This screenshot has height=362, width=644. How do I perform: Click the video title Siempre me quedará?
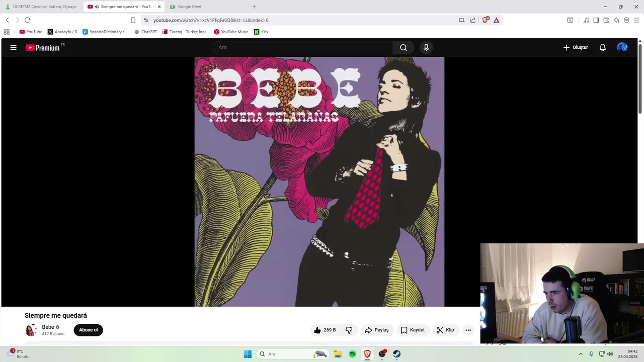pyautogui.click(x=56, y=315)
